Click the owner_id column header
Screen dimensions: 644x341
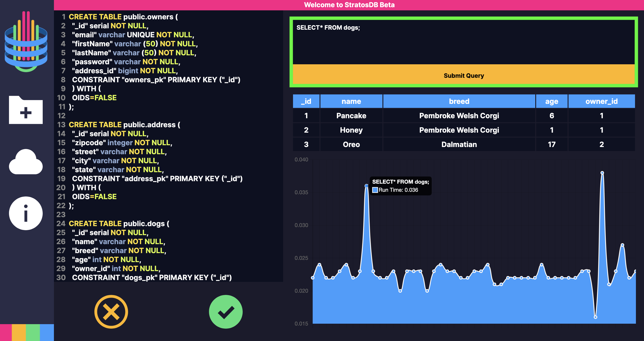pyautogui.click(x=601, y=101)
